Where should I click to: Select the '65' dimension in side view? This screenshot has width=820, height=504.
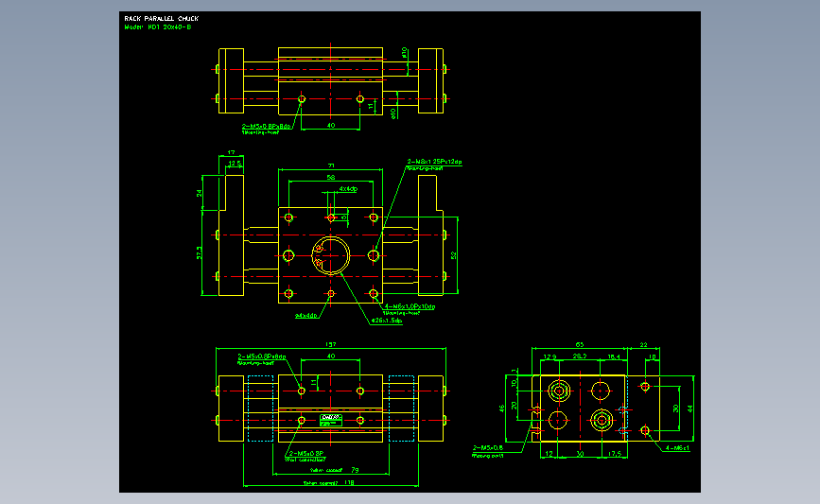[580, 344]
